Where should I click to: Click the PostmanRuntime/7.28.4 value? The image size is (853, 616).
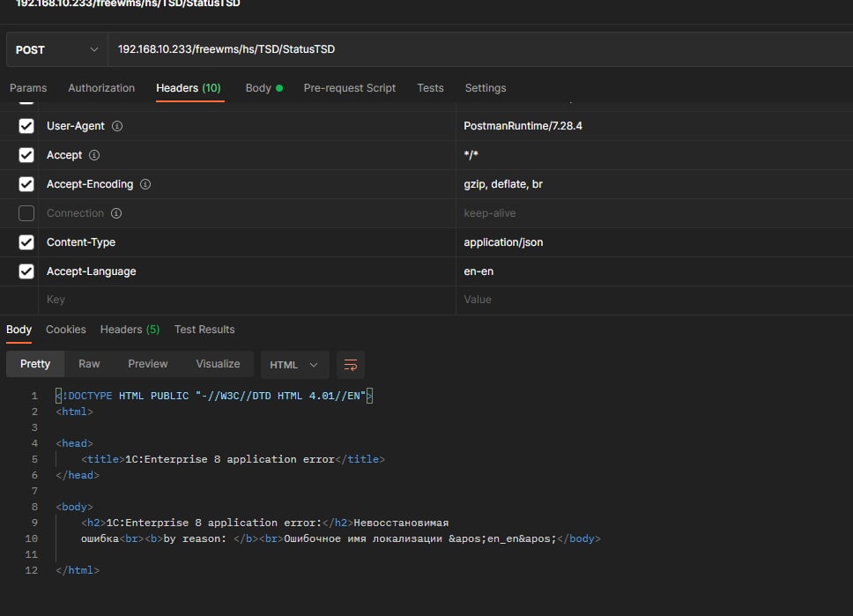[523, 126]
